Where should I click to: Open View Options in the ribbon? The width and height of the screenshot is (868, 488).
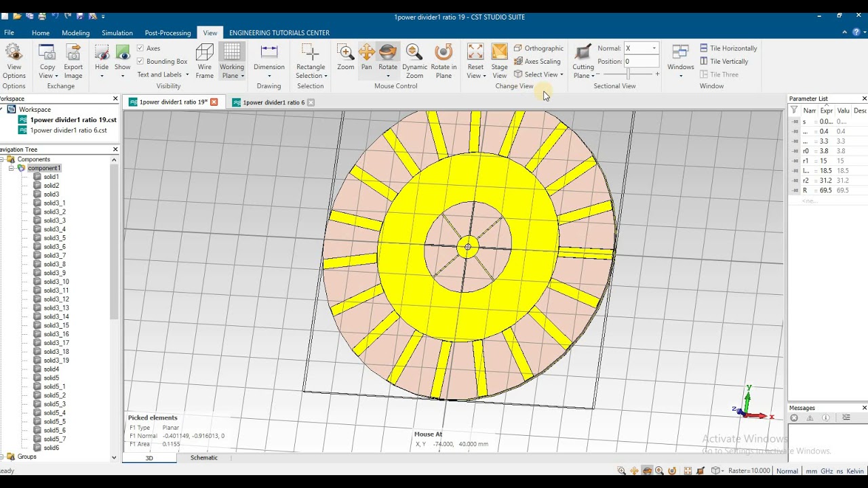pos(14,61)
